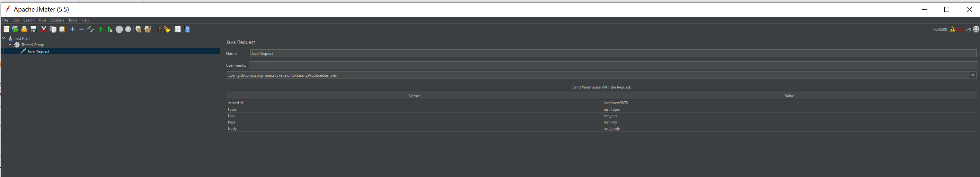Clear results with single broom gear icon
Screen dimensions: 980x177
tap(138, 29)
